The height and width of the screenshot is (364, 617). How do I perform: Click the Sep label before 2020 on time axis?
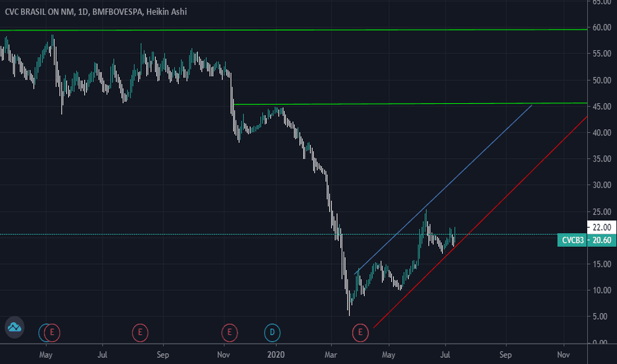click(162, 355)
